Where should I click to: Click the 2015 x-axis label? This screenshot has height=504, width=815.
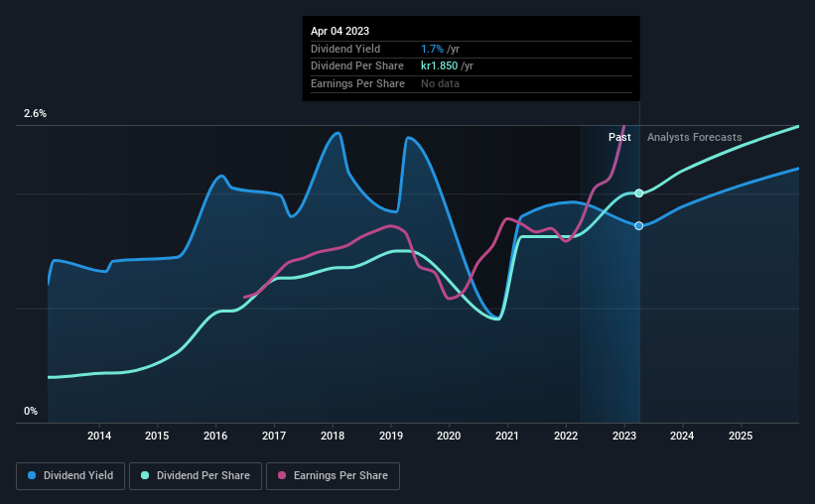[157, 436]
